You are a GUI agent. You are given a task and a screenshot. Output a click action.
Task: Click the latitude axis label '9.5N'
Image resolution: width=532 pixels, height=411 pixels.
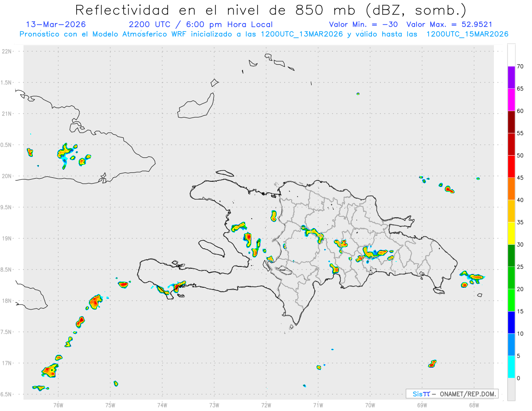[x=6, y=207]
